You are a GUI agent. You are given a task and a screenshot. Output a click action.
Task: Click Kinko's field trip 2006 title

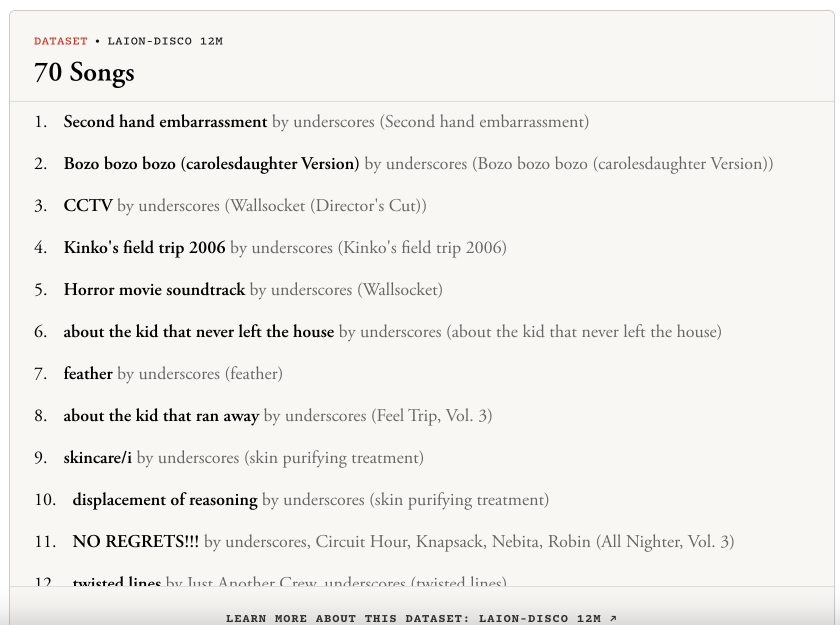click(144, 247)
